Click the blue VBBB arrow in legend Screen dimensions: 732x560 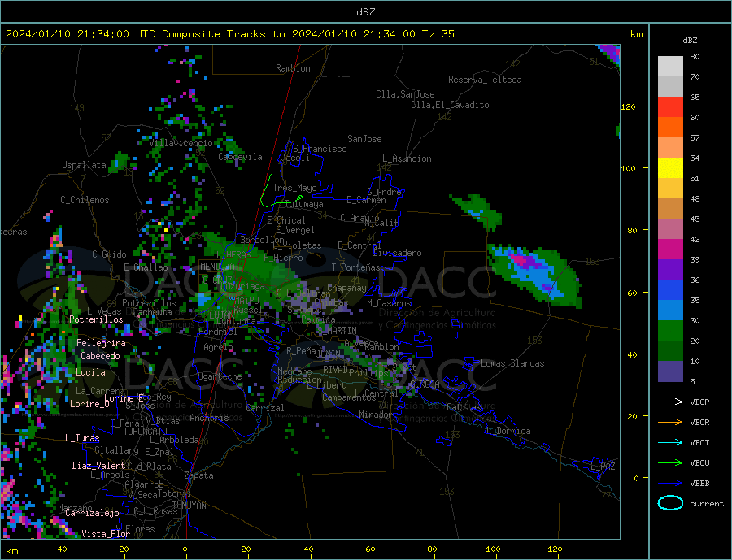(x=670, y=484)
